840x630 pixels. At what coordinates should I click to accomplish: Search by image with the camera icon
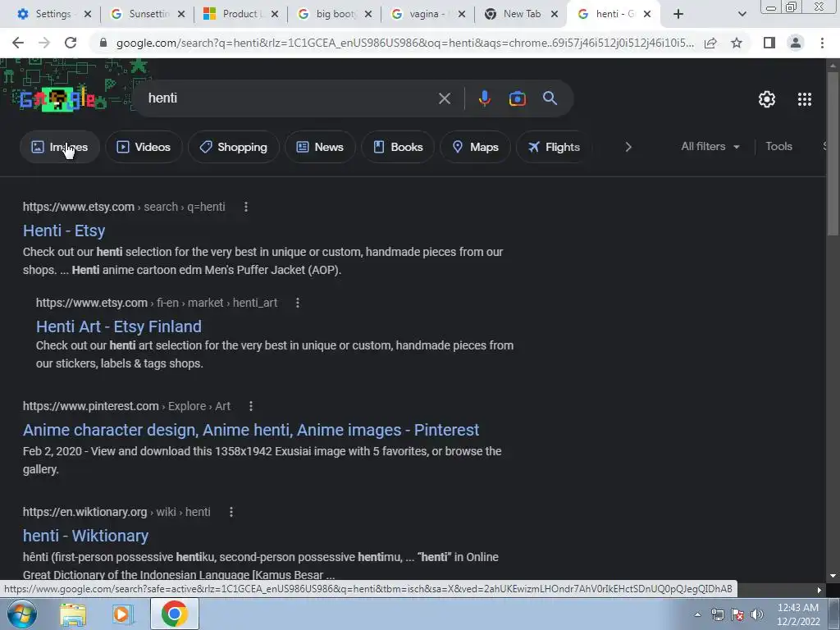coord(517,98)
